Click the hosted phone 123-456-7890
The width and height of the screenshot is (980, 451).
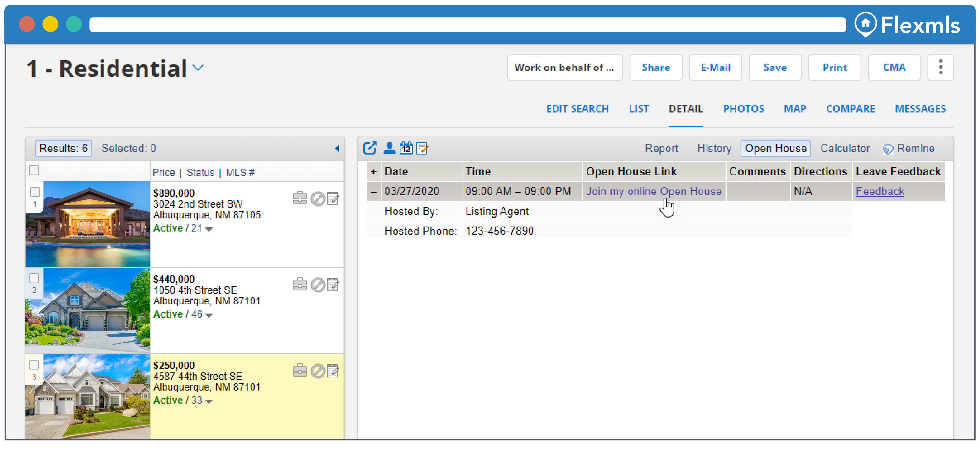pyautogui.click(x=499, y=231)
